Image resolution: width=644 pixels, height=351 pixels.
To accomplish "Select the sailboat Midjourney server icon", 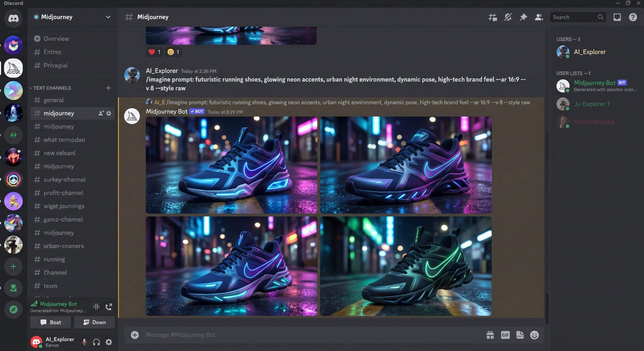I will click(13, 68).
